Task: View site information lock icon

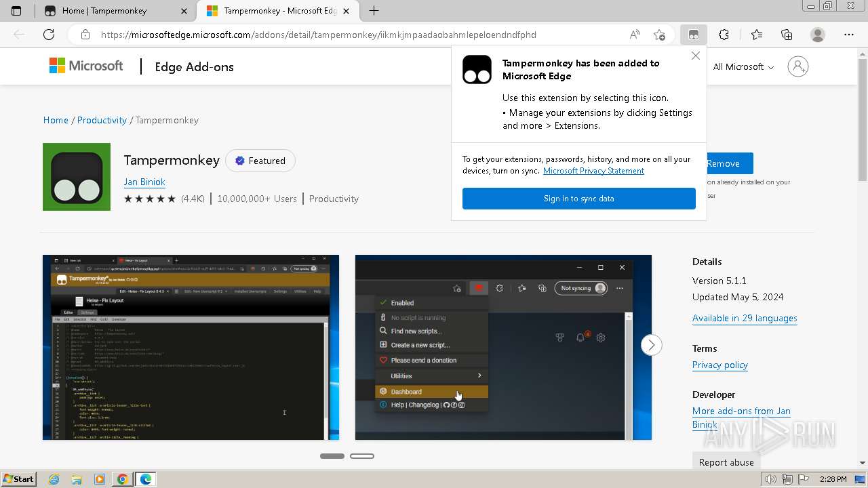Action: [x=85, y=35]
